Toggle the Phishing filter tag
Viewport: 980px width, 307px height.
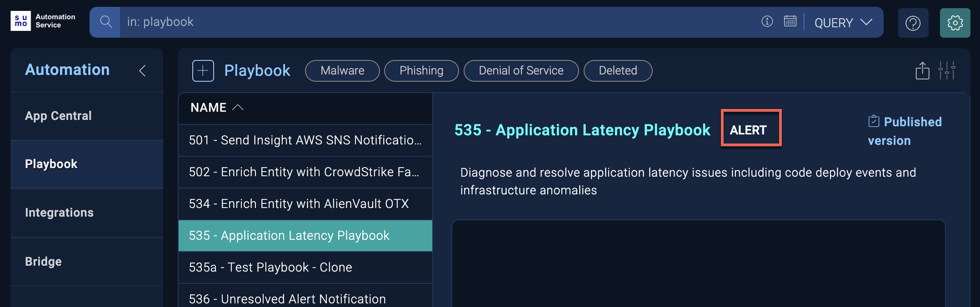[x=421, y=71]
